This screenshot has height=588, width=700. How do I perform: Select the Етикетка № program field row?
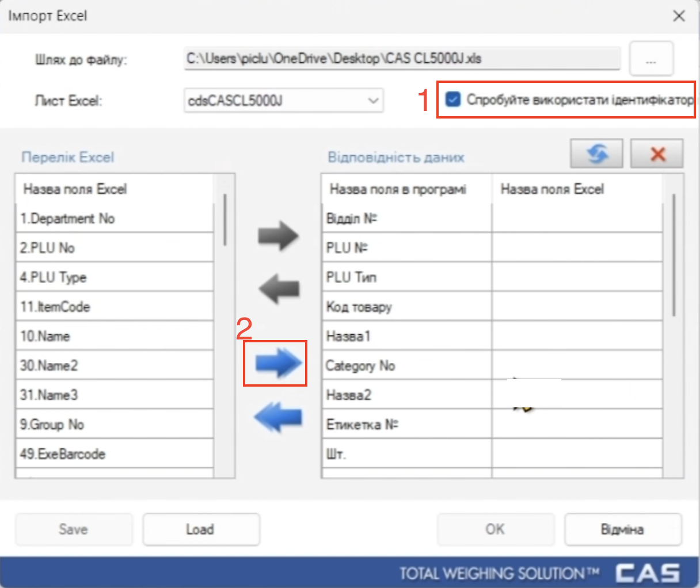406,425
